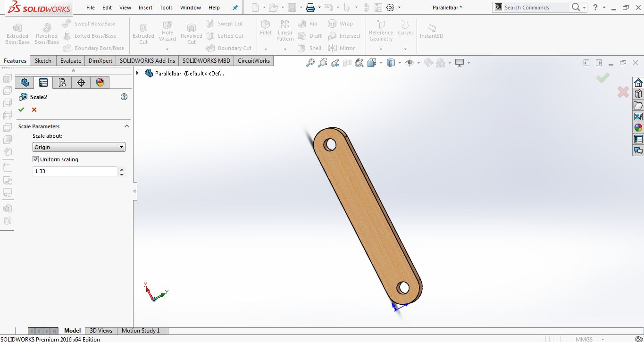The height and width of the screenshot is (342, 644).
Task: Cancel Scale2 with red X icon
Action: 34,109
